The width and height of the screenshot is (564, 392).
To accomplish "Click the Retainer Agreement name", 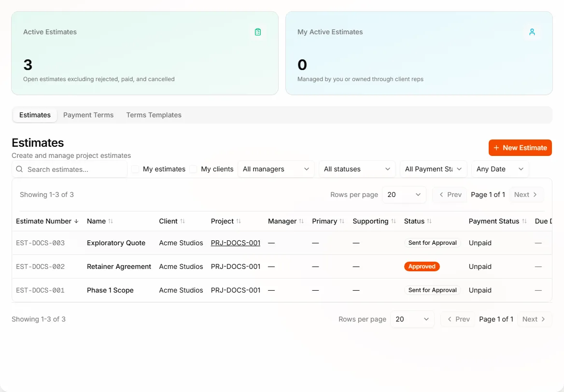I will (119, 266).
